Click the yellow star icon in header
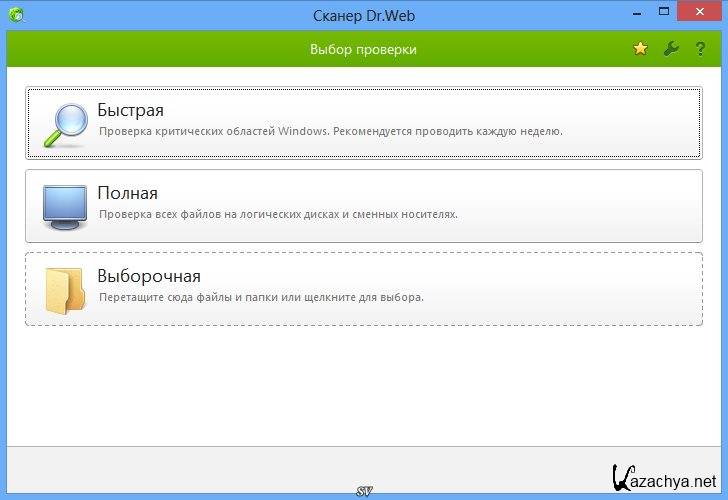 pos(640,49)
